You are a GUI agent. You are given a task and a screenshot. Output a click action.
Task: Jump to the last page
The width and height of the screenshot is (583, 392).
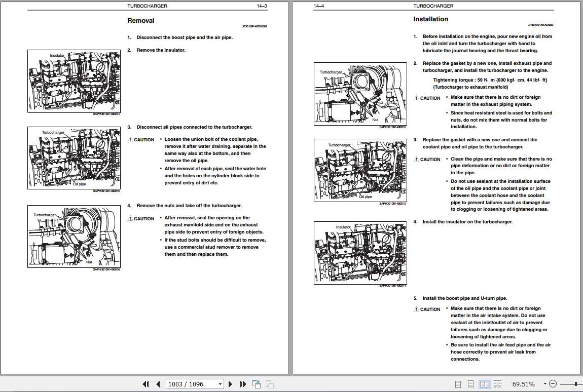[x=242, y=384]
